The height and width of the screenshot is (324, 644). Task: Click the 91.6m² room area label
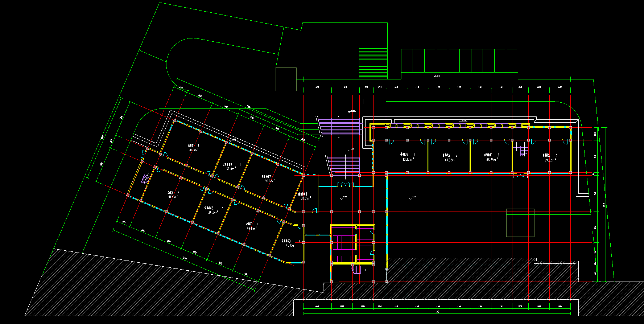pyautogui.click(x=173, y=197)
